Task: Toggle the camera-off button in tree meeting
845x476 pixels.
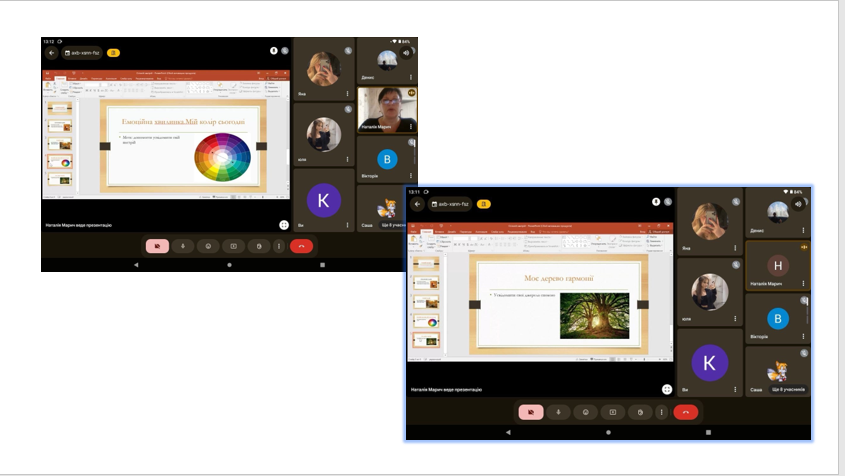Action: coord(530,411)
